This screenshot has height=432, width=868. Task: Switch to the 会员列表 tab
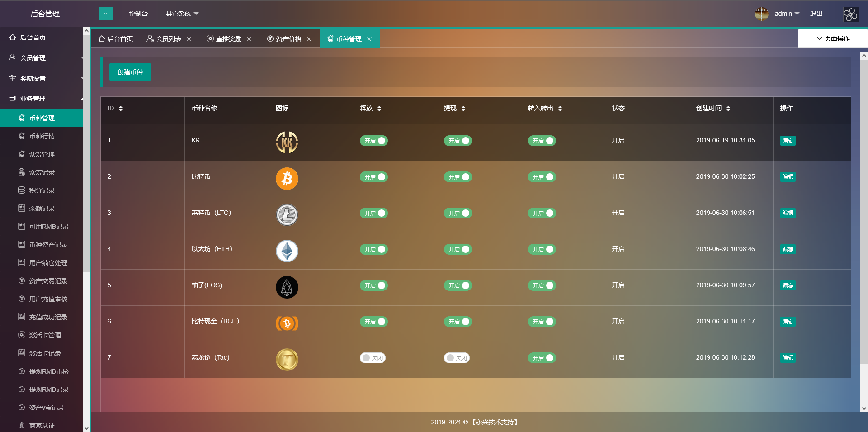point(168,39)
